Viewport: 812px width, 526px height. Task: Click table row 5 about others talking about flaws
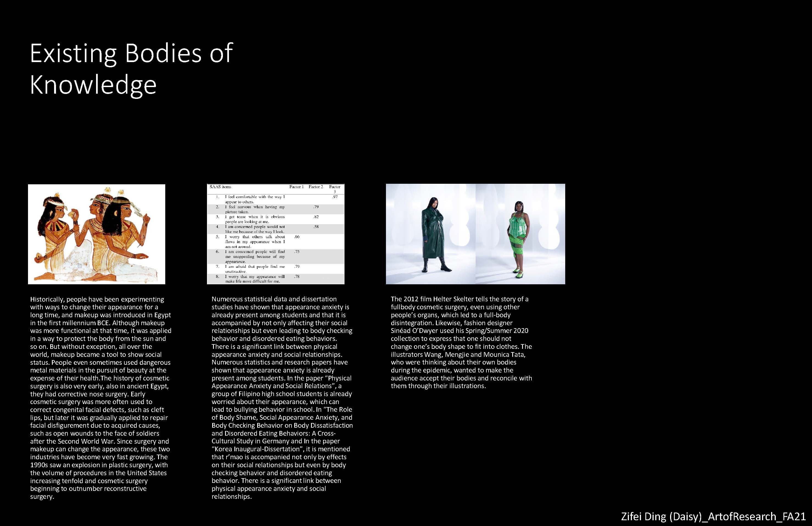click(254, 241)
